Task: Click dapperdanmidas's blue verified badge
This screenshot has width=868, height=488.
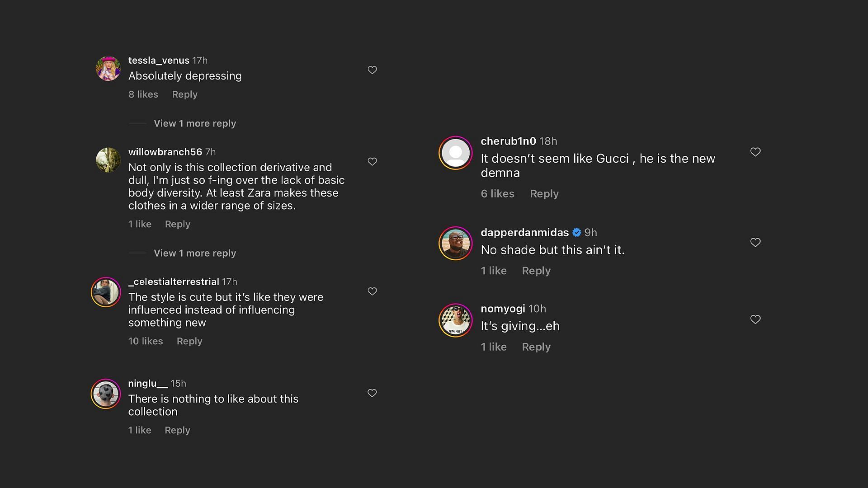Action: coord(576,232)
